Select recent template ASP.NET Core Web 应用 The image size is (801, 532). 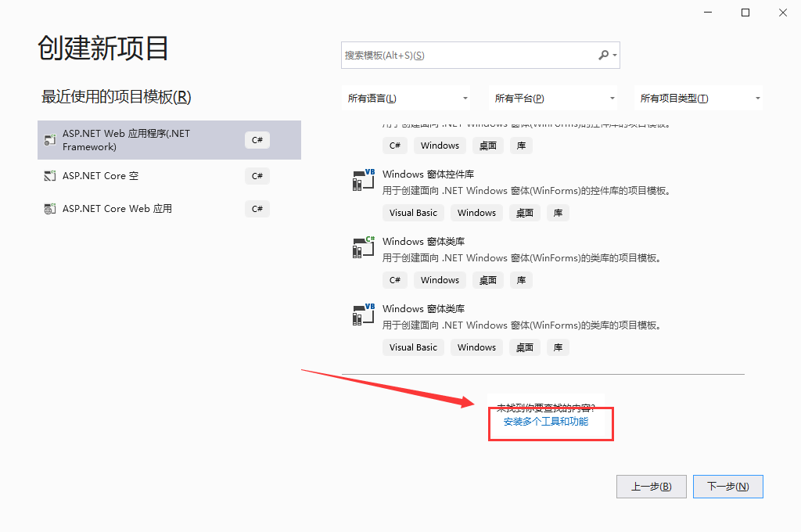169,209
